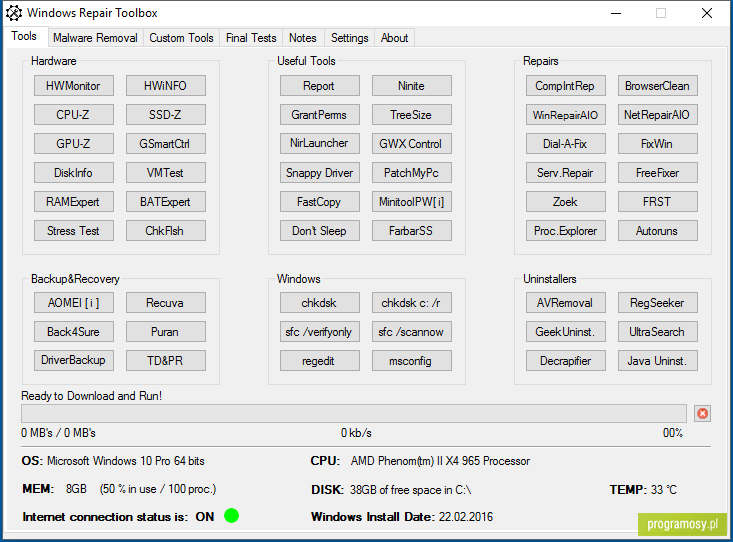Open GSmartCtrl disk tool
The height and width of the screenshot is (542, 733).
[165, 144]
